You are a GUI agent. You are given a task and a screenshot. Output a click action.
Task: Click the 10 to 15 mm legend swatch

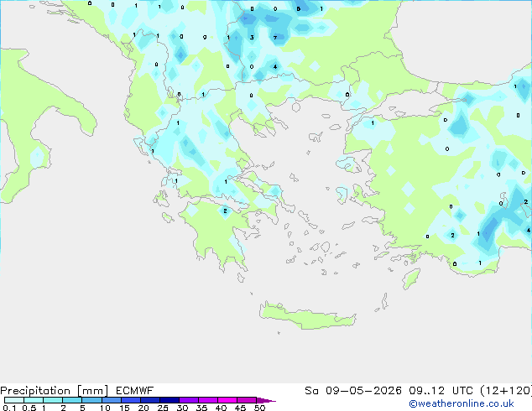coord(111,400)
